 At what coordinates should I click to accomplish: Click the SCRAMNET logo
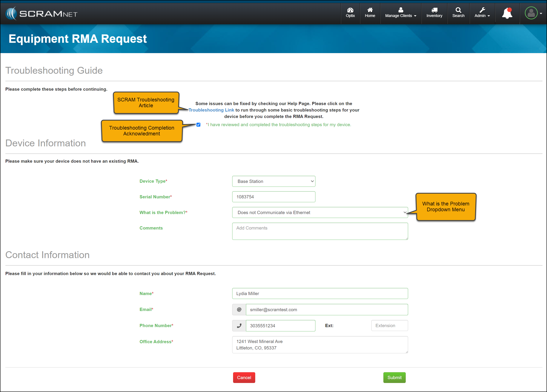pos(41,14)
